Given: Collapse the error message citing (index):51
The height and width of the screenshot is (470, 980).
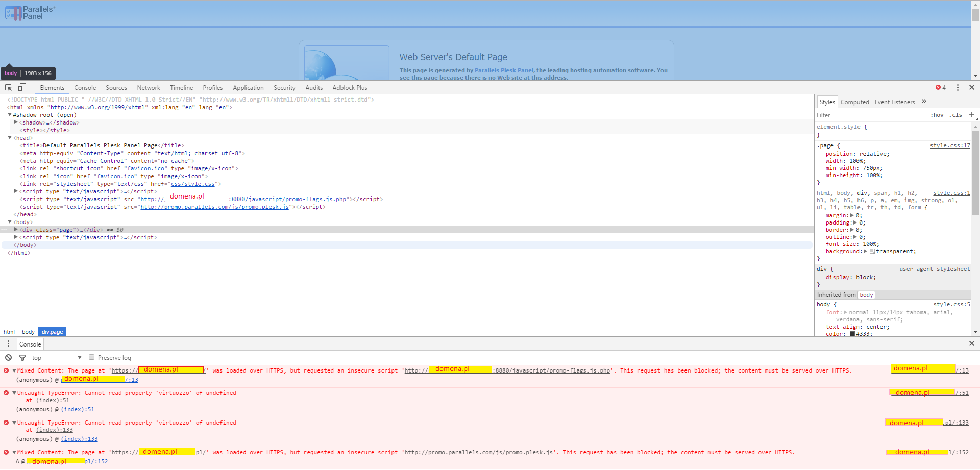Looking at the screenshot, I should click(x=14, y=393).
